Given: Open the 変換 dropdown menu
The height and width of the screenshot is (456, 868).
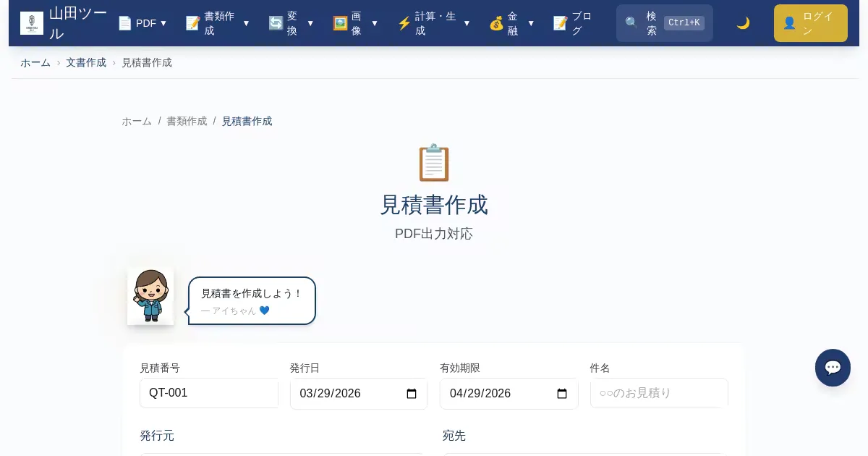Looking at the screenshot, I should coord(292,23).
